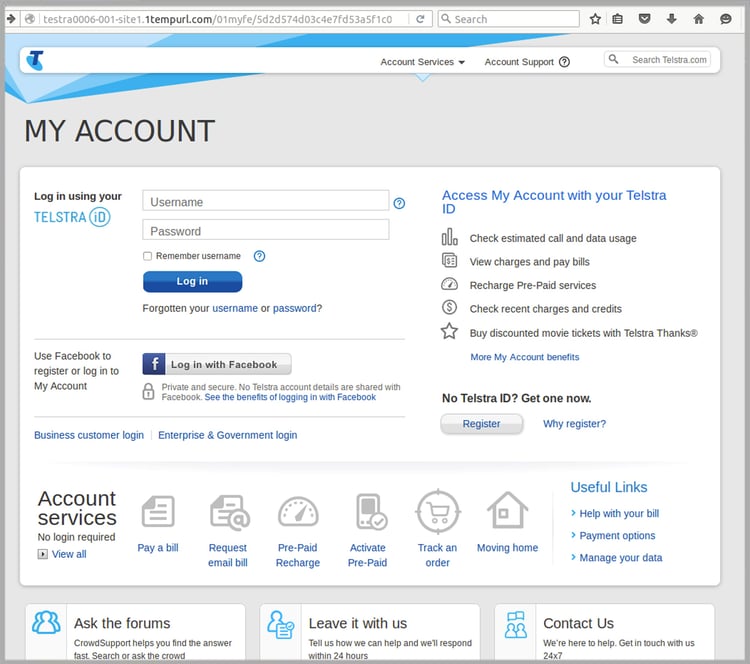The height and width of the screenshot is (664, 750).
Task: Click the Pocket toolbar icon
Action: (x=644, y=19)
